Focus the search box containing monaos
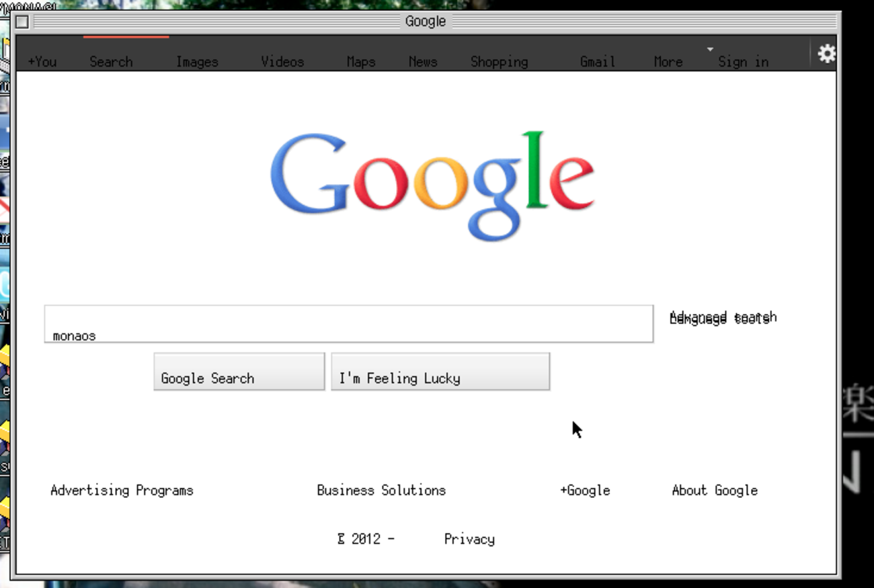 [x=349, y=324]
